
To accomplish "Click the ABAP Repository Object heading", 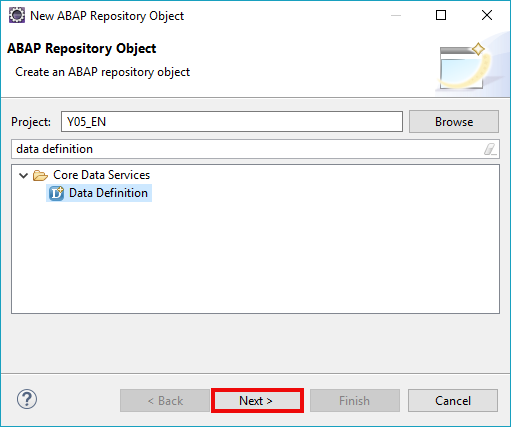I will [x=82, y=49].
